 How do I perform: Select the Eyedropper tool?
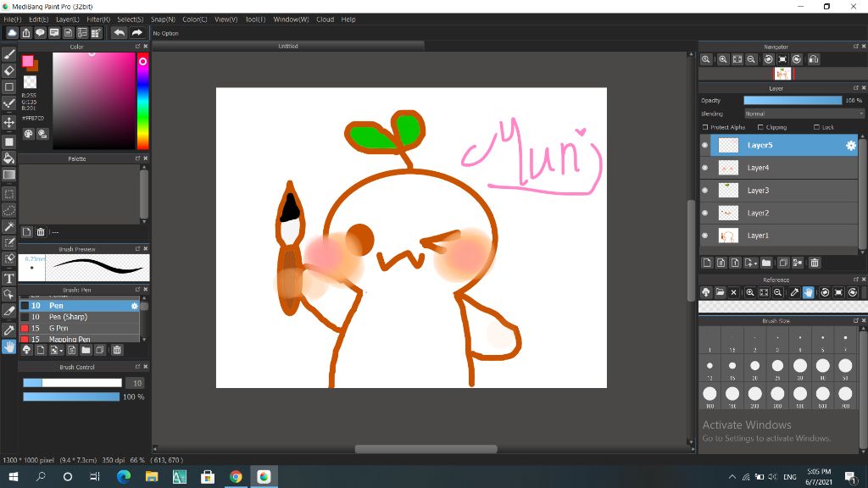8,330
